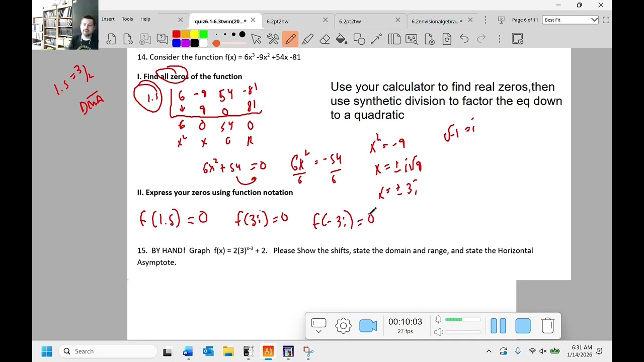Go to next page icon
644x362 pixels.
point(128,39)
